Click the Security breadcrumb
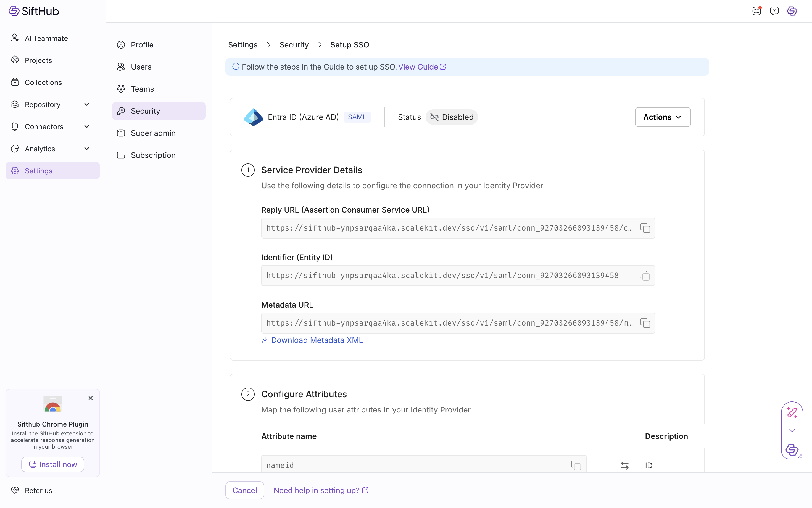The height and width of the screenshot is (508, 812). [x=294, y=45]
